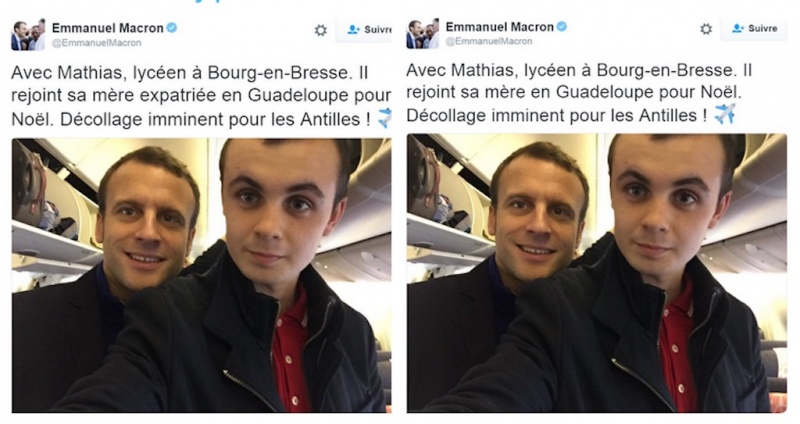The width and height of the screenshot is (800, 424).
Task: Click the @EmmanuelMacron handle in right tweet
Action: (x=489, y=41)
